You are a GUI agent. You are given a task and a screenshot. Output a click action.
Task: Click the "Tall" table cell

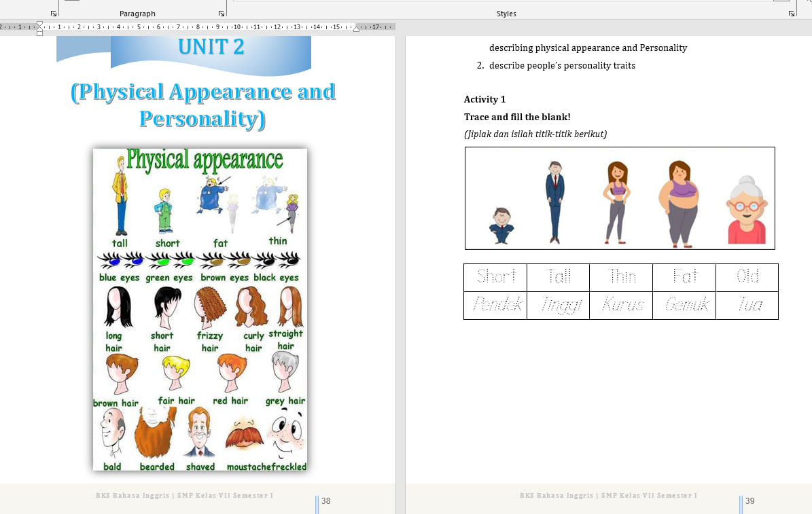coord(559,278)
